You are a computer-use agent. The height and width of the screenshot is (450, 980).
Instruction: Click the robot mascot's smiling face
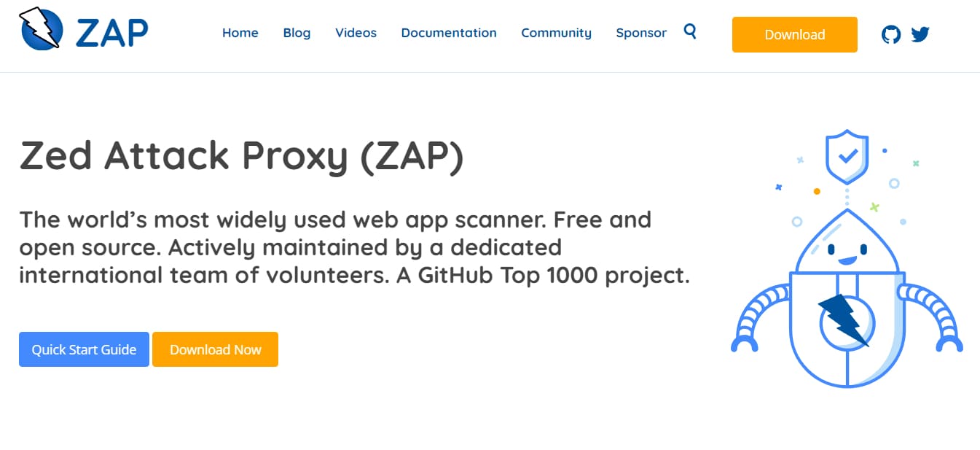click(x=846, y=252)
